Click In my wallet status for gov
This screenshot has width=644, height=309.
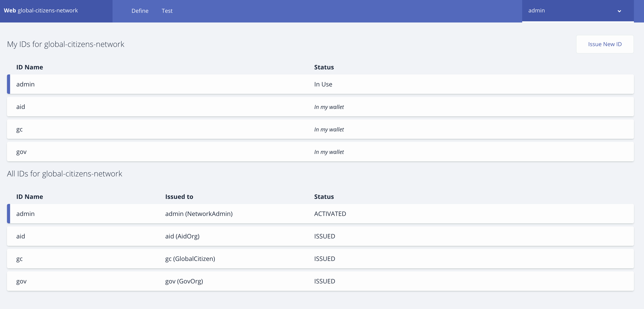[x=329, y=152]
